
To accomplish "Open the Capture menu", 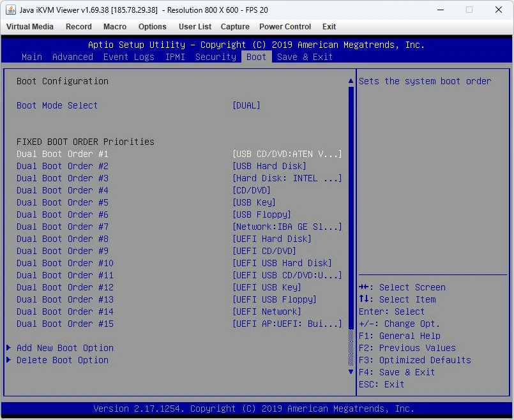I will click(x=235, y=27).
